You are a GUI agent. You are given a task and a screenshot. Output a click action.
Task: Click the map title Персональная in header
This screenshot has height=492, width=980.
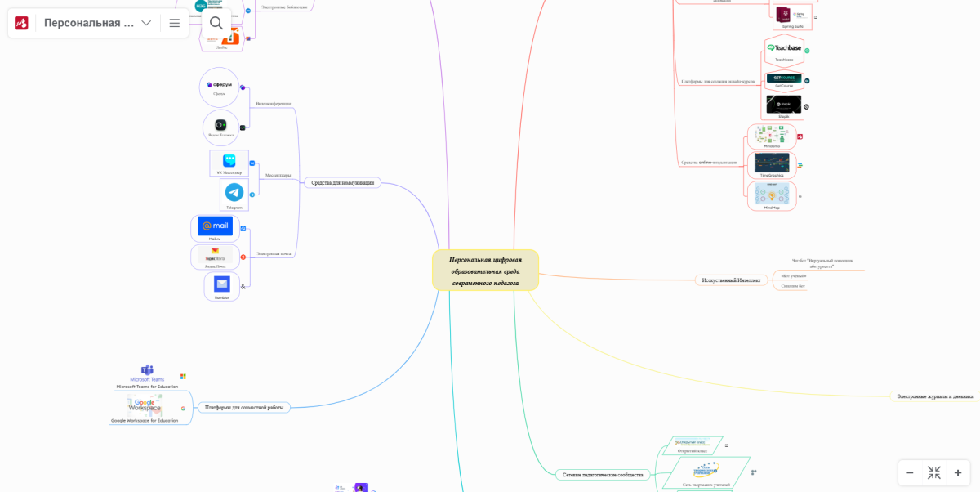[x=90, y=23]
